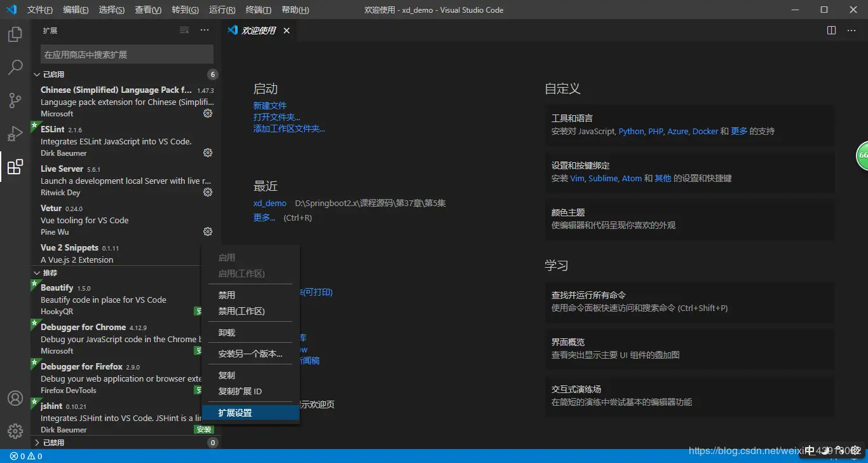
Task: Open the recent project xd_demo link
Action: [x=269, y=203]
